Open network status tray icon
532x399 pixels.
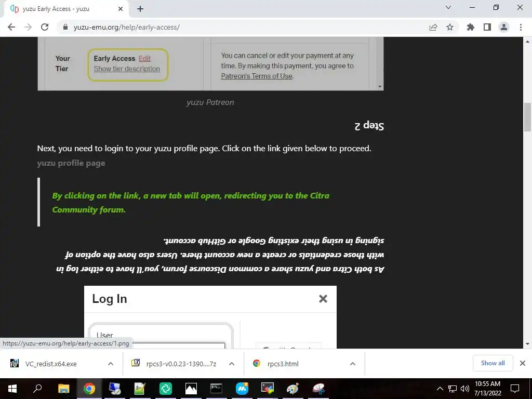tap(453, 389)
